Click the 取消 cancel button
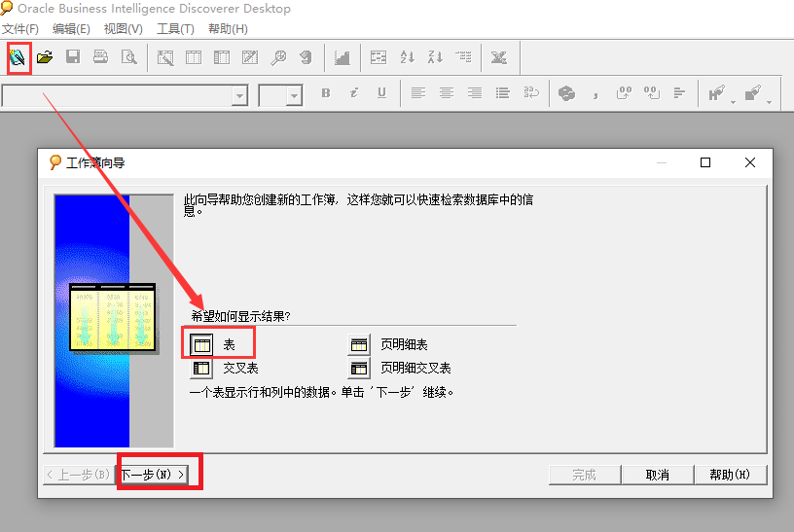Image resolution: width=794 pixels, height=532 pixels. 658,475
